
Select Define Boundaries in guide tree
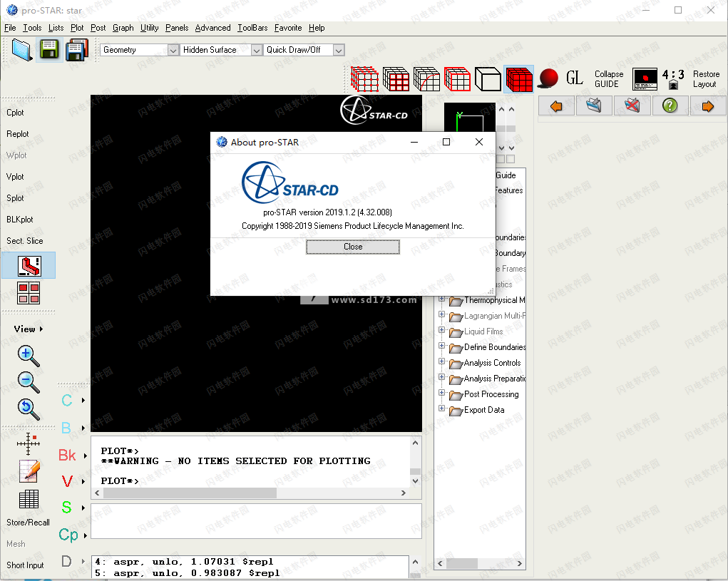495,347
